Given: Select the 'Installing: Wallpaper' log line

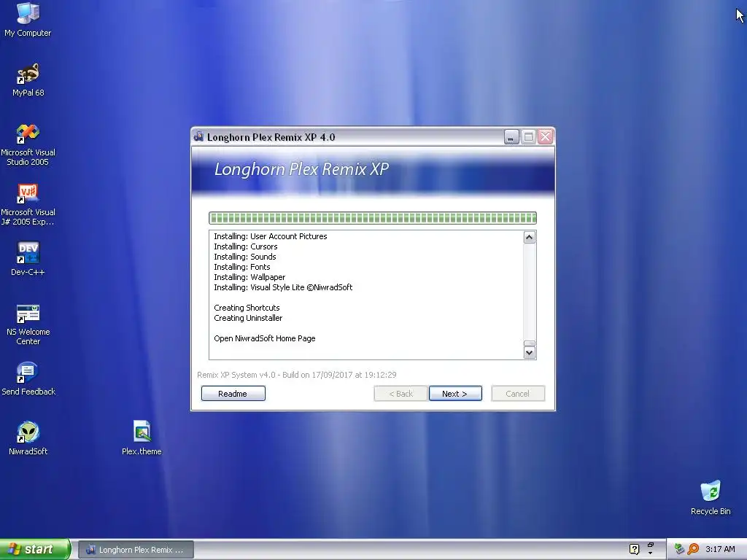Looking at the screenshot, I should tap(249, 277).
